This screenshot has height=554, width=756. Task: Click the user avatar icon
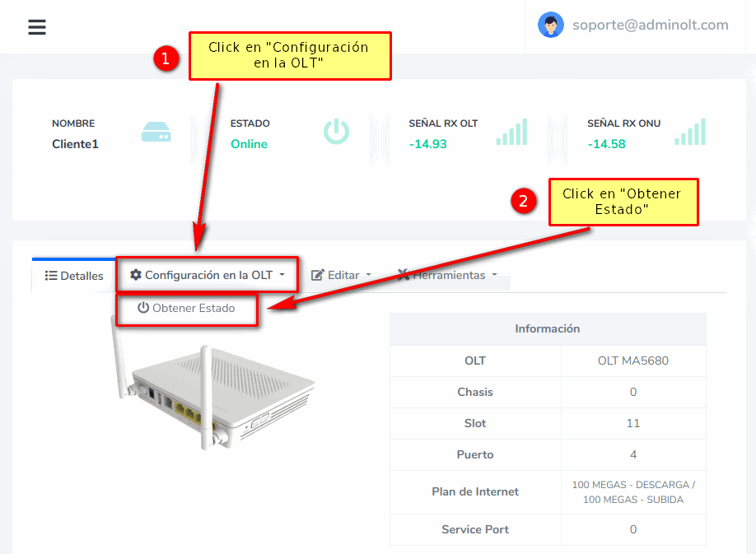[x=550, y=25]
